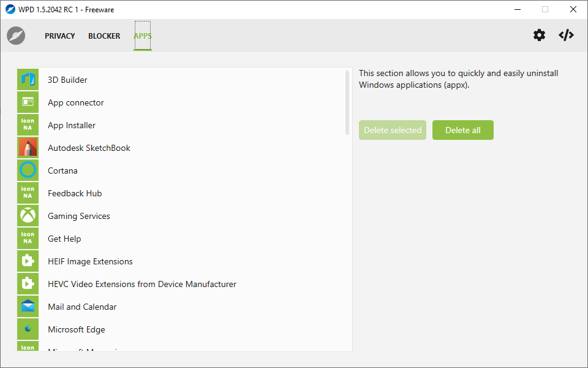The height and width of the screenshot is (368, 588).
Task: Select the Mail and Calendar envelope icon
Action: [28, 307]
